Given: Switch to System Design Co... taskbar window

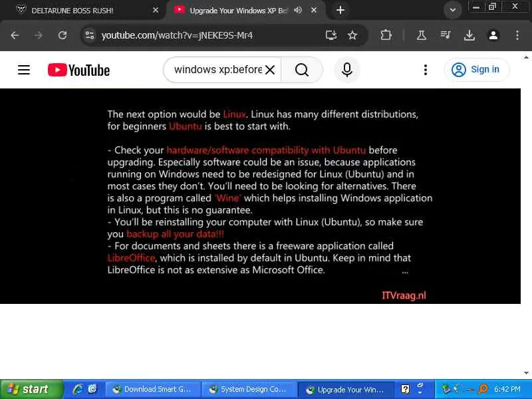Looking at the screenshot, I should pyautogui.click(x=249, y=390).
